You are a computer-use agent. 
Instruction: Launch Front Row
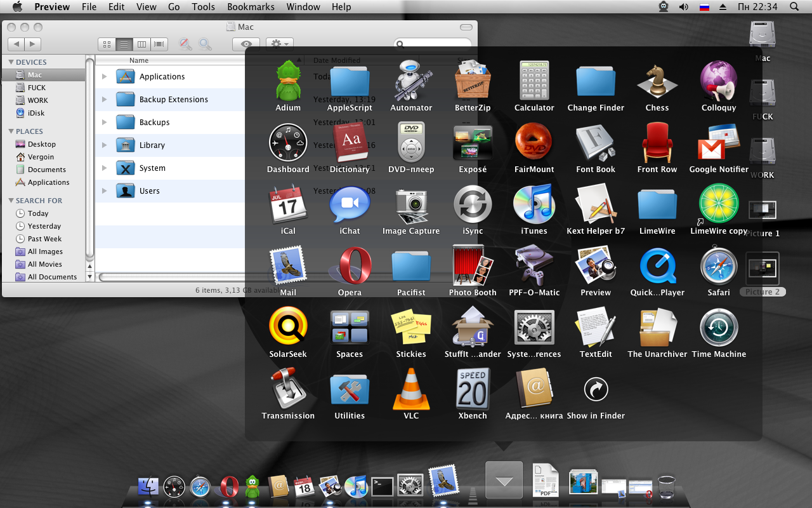[657, 143]
